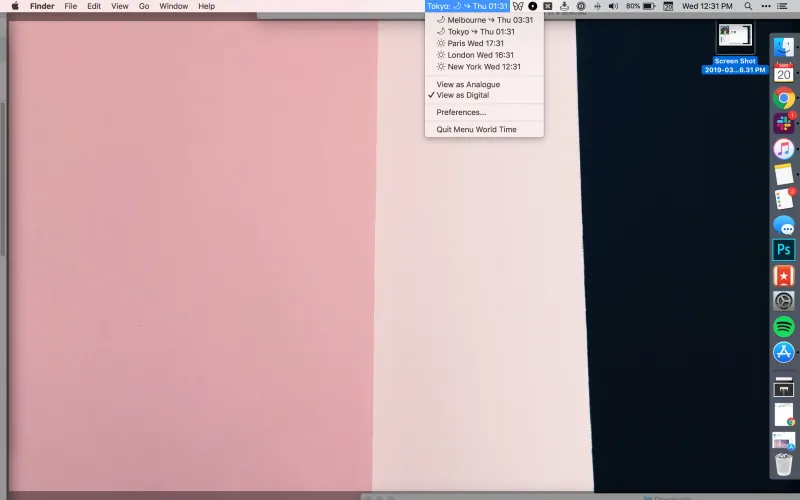Viewport: 800px width, 500px height.
Task: Open Messages from the Dock
Action: point(784,225)
